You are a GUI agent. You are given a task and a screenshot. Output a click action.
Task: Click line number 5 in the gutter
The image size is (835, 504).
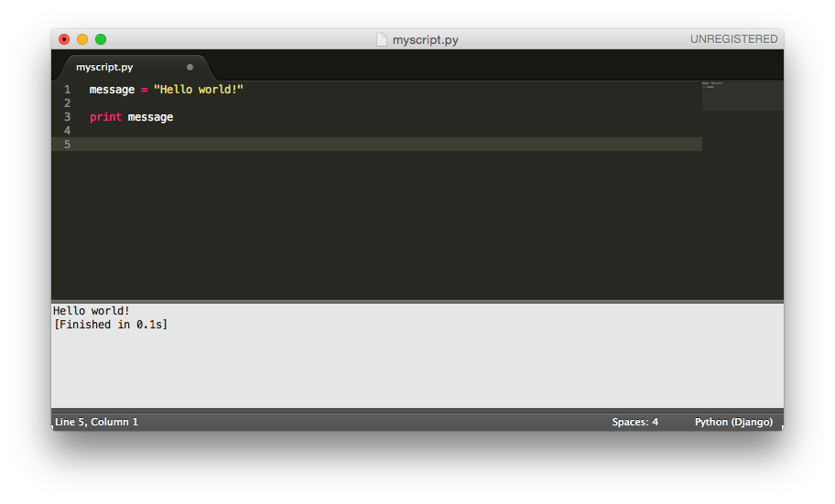pos(67,145)
